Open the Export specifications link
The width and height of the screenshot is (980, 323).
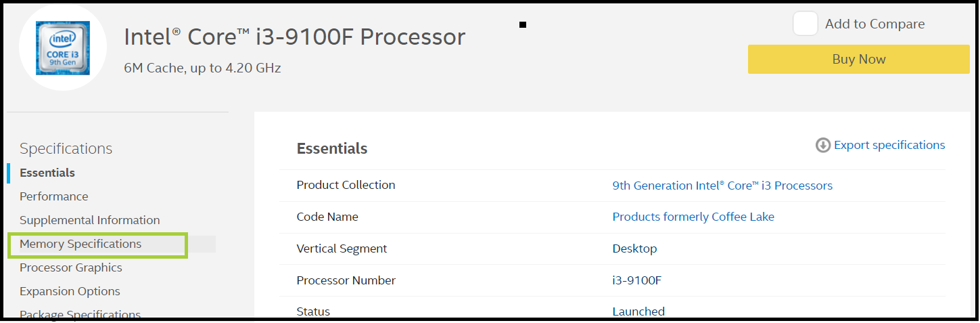[889, 145]
